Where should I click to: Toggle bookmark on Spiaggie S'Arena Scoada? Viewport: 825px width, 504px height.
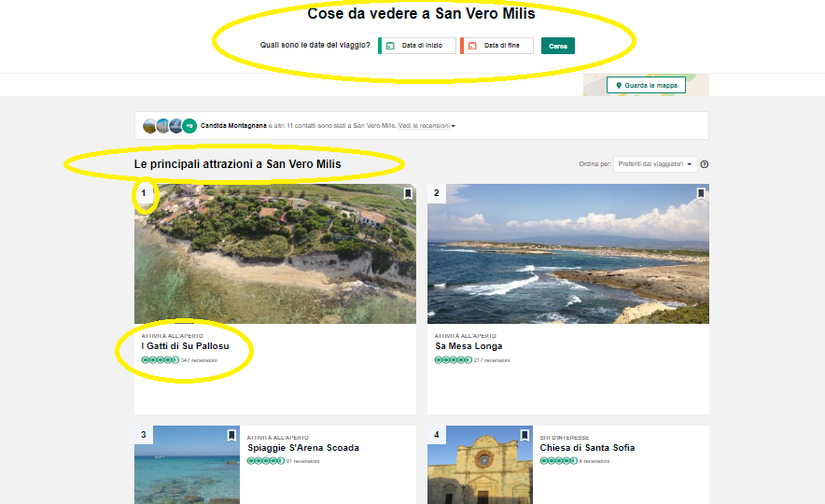click(231, 436)
